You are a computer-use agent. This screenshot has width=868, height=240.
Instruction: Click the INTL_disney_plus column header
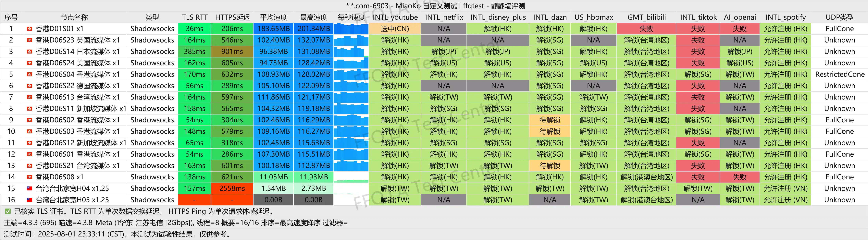pyautogui.click(x=498, y=17)
